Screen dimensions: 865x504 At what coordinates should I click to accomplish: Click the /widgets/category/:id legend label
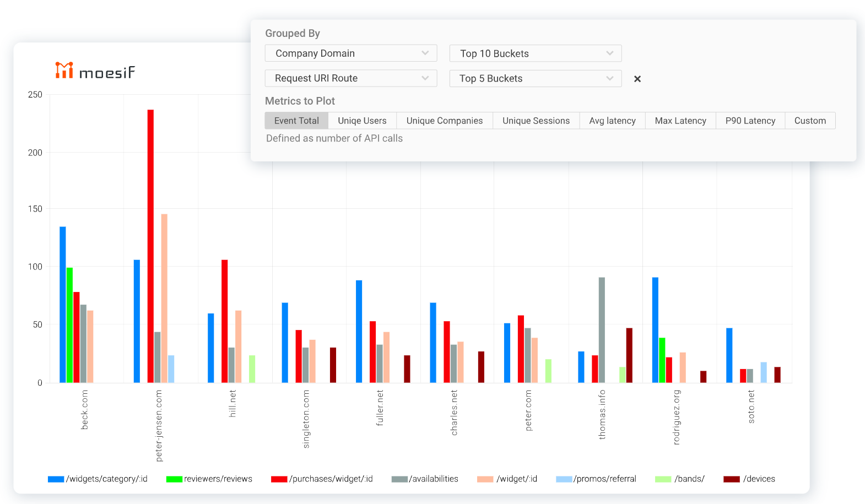[x=107, y=479]
